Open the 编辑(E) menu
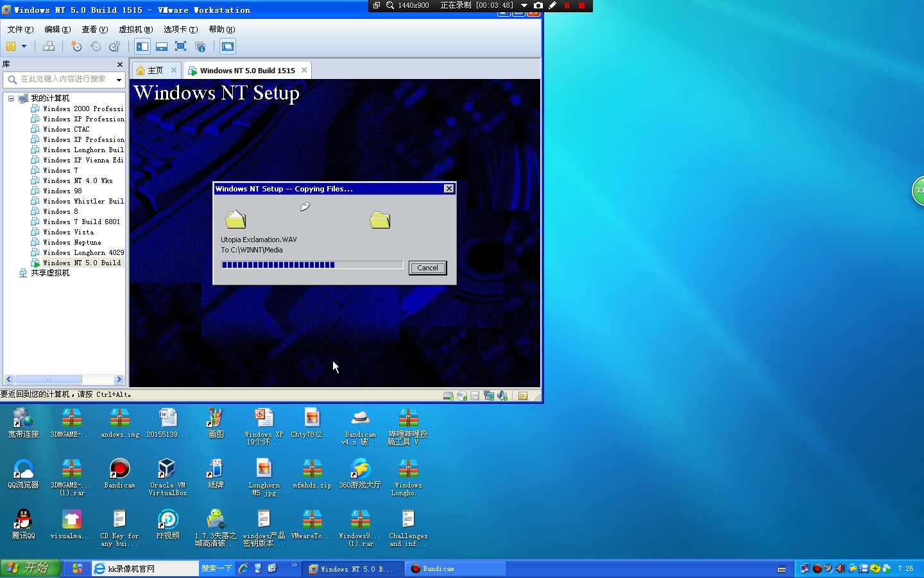 [x=58, y=30]
